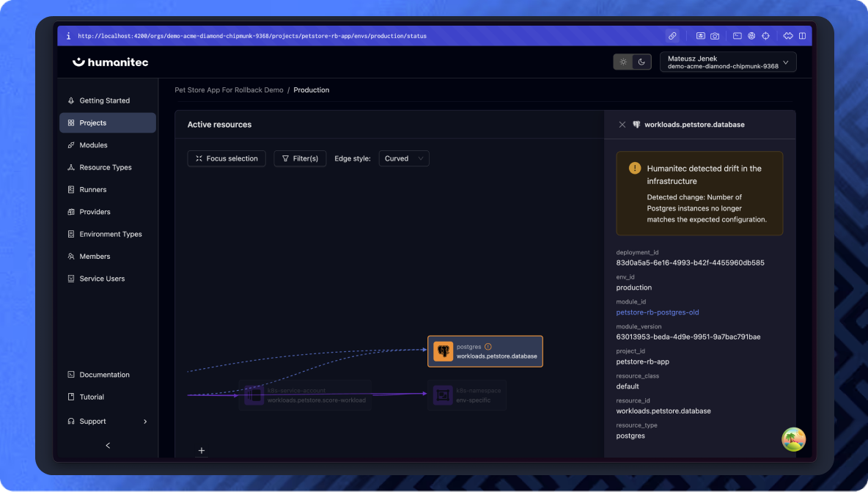Click the warning icon in drift alert
Viewport: 868px width, 492px height.
coord(635,168)
